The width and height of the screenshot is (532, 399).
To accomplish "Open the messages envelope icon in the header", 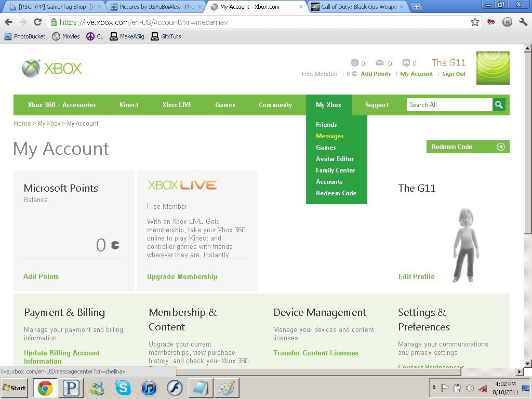I will (380, 63).
